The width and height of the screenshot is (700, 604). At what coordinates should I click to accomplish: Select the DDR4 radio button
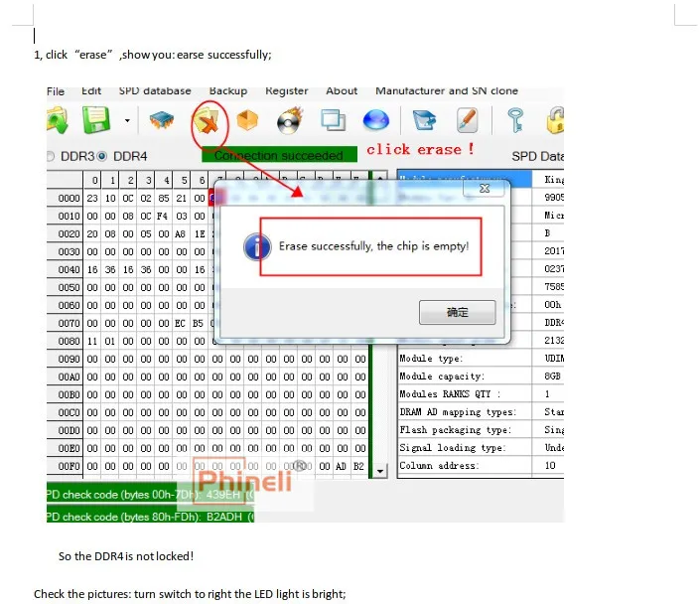click(x=102, y=156)
